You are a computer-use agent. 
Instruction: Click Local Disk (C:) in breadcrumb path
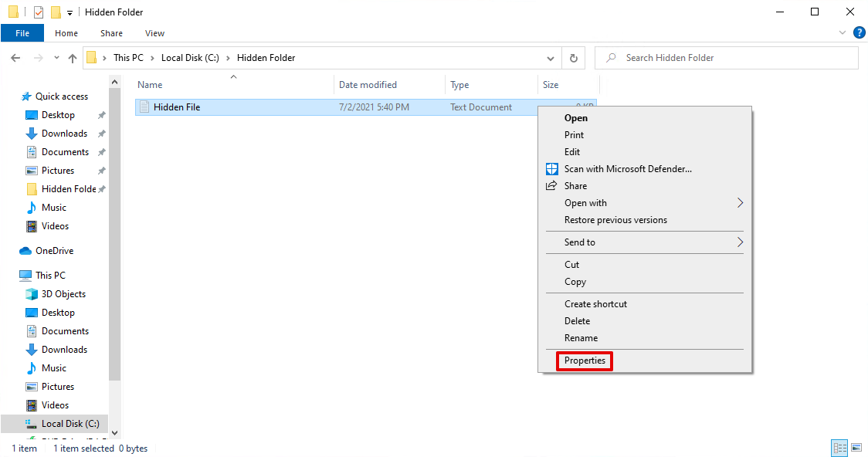(x=189, y=58)
